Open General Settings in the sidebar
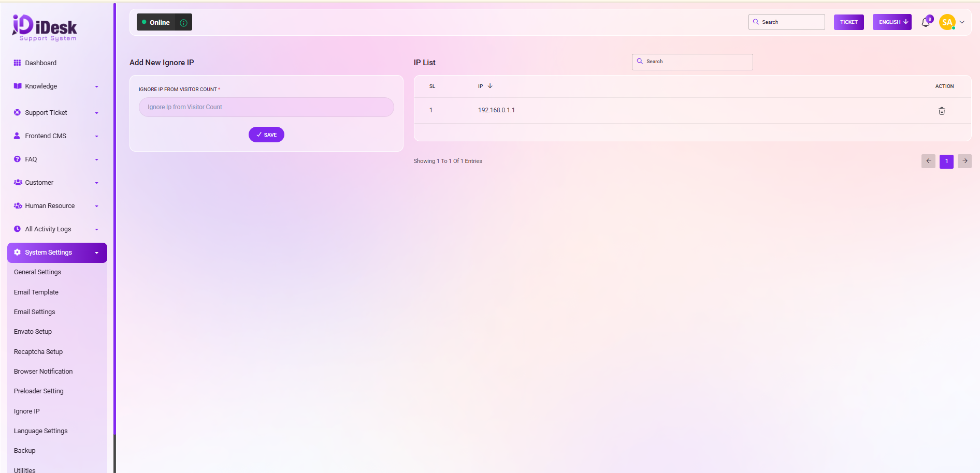The height and width of the screenshot is (473, 980). pos(37,272)
